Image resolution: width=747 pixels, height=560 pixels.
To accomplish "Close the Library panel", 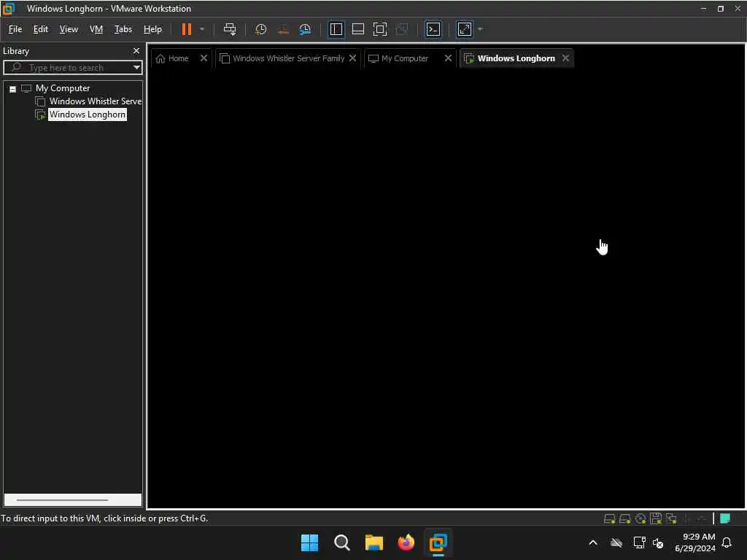I will 136,51.
